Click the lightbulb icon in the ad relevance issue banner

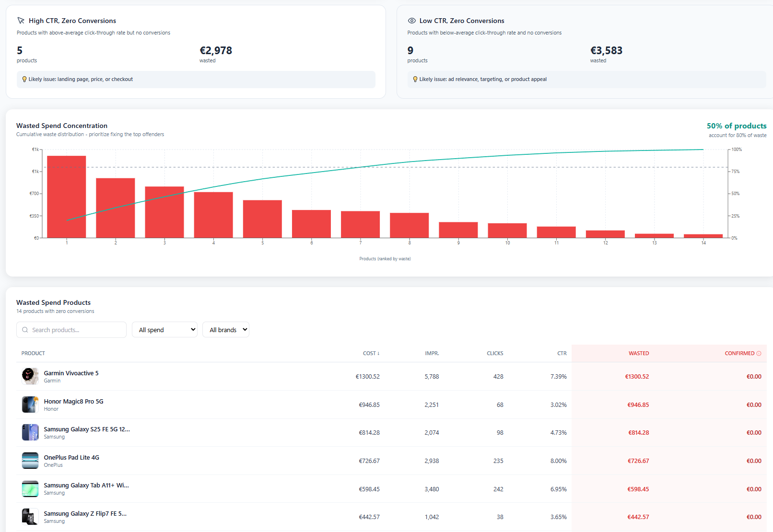415,79
